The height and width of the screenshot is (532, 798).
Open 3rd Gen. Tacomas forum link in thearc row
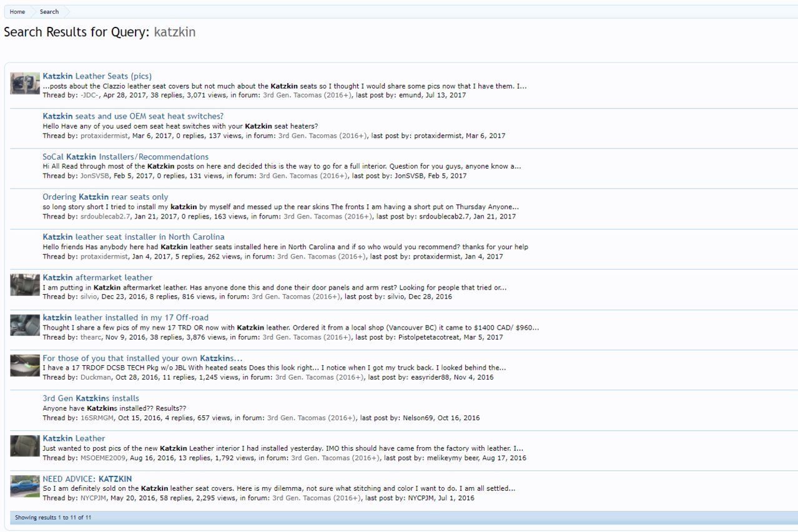pyautogui.click(x=307, y=337)
